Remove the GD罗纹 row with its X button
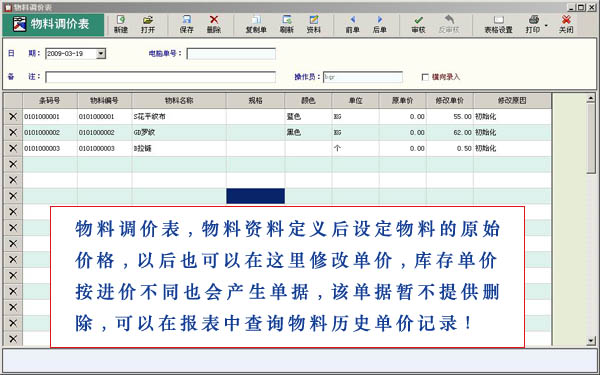This screenshot has width=600, height=375. click(x=13, y=132)
